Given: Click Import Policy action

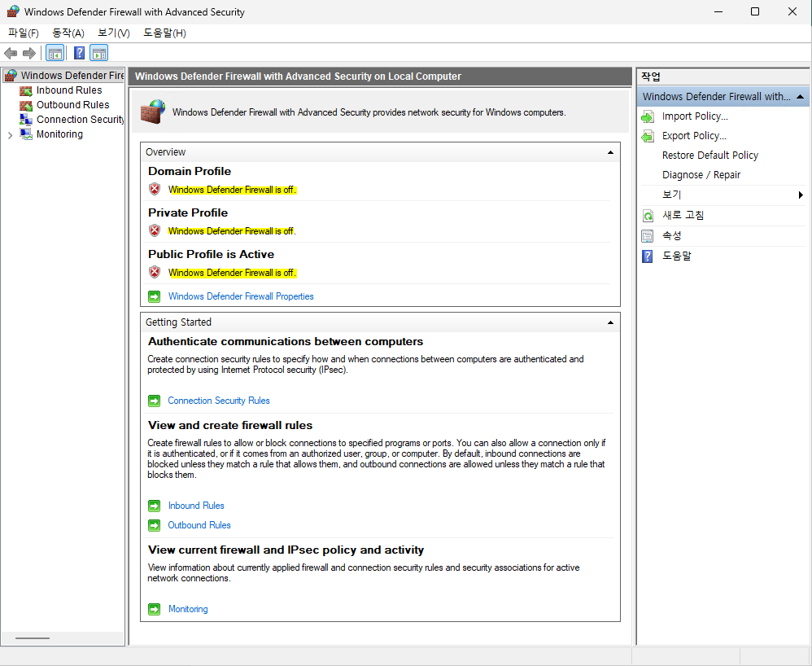Looking at the screenshot, I should 695,116.
